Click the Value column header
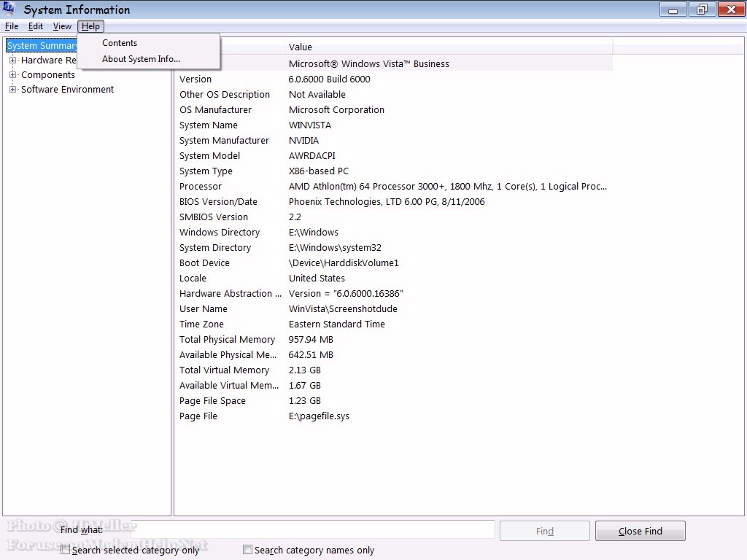Screen dimensions: 747x560 point(449,47)
